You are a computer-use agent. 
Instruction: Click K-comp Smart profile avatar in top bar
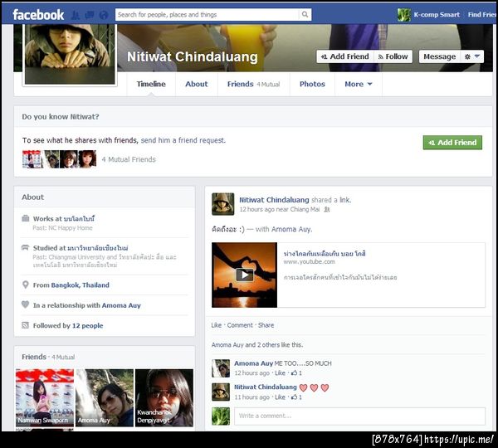pos(403,15)
